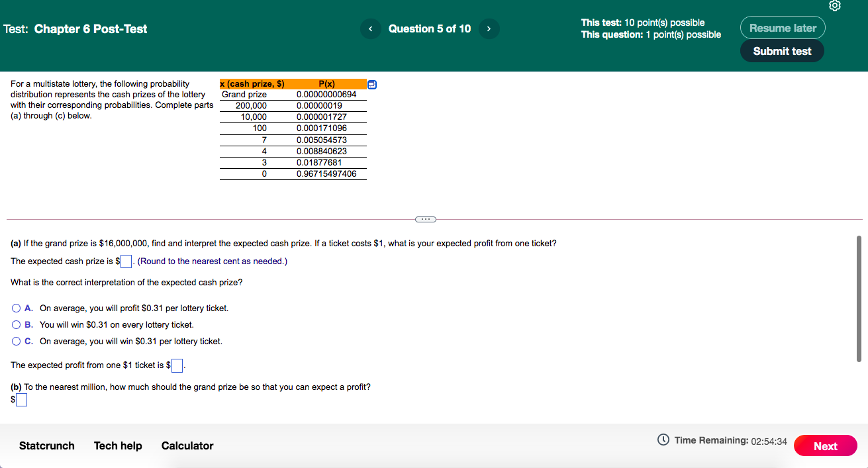Click Submit test
868x468 pixels.
click(x=782, y=50)
